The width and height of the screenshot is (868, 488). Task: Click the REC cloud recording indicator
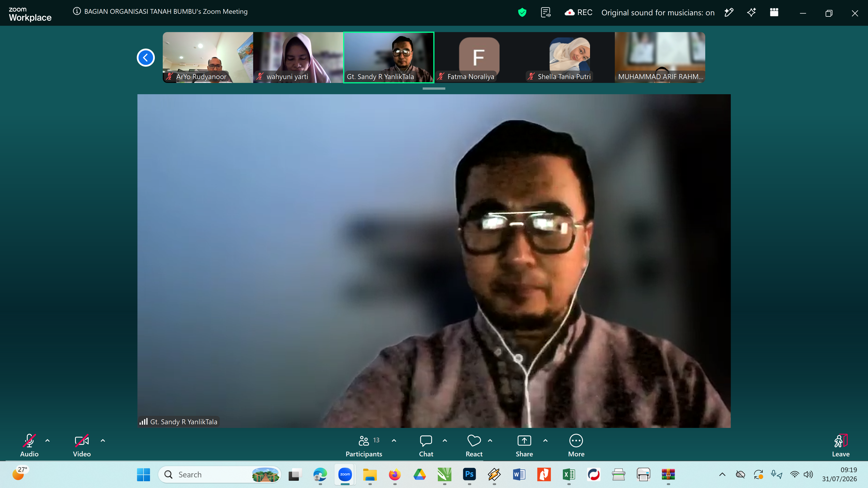point(578,12)
